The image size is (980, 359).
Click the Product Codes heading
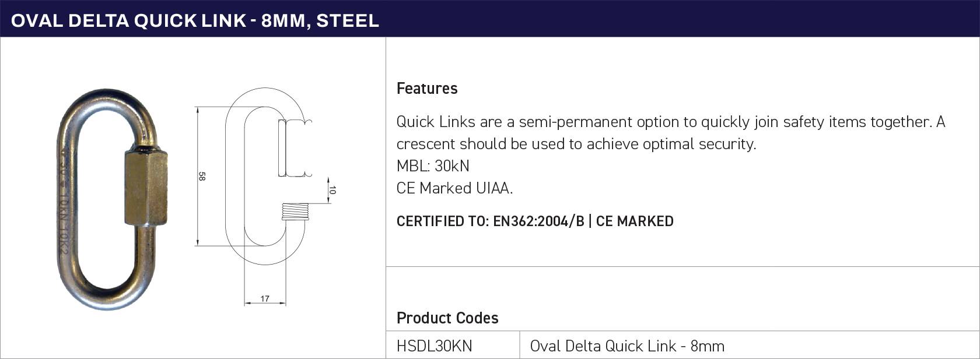[447, 318]
